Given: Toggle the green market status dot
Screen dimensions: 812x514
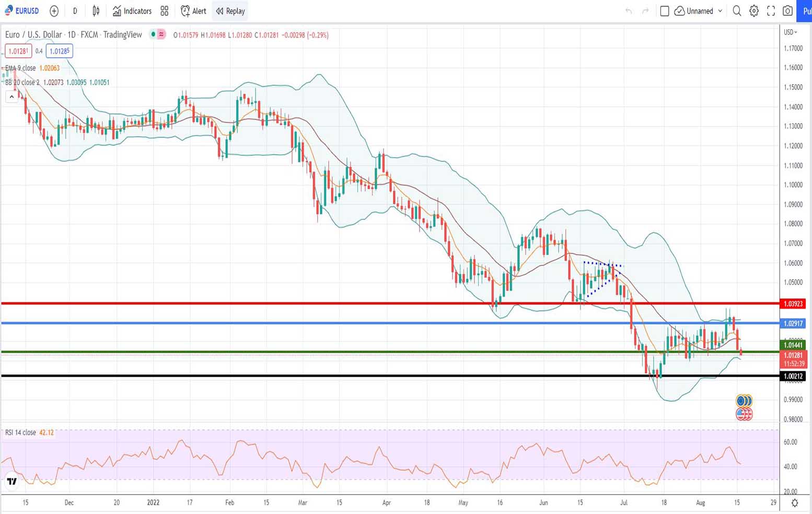Looking at the screenshot, I should (x=153, y=34).
